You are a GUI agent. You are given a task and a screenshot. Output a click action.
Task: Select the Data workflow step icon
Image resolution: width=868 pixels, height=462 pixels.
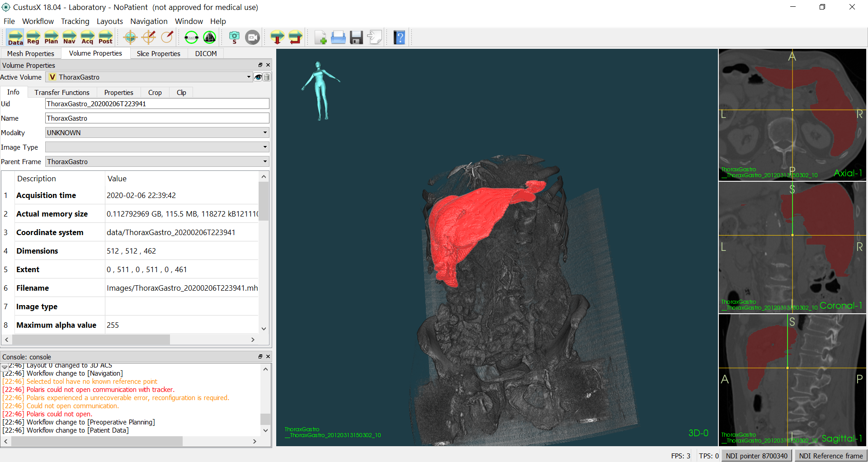[x=15, y=38]
